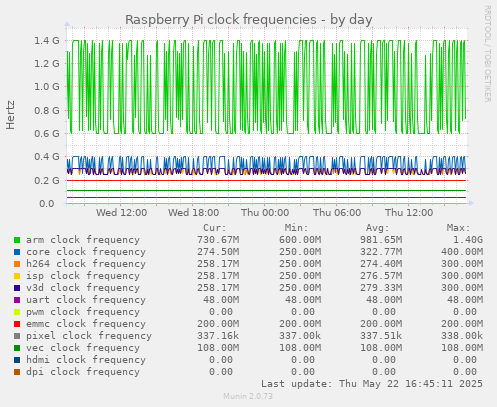Screen dimensions: 497x407
Task: Click the 'h264 clock frequency' legend label
Action: click(86, 264)
